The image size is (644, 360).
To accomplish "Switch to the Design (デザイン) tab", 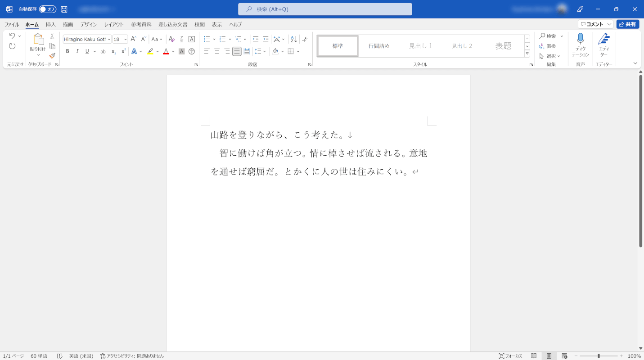I will pyautogui.click(x=89, y=24).
